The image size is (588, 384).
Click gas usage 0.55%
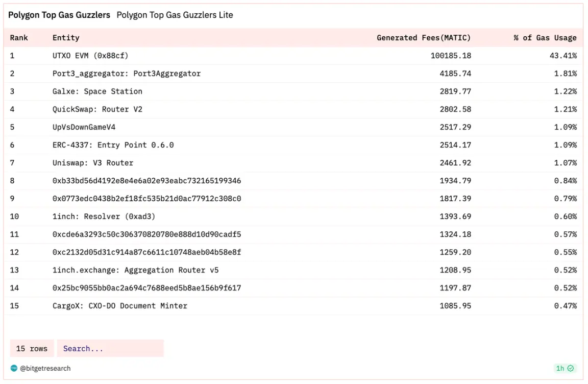coord(566,252)
